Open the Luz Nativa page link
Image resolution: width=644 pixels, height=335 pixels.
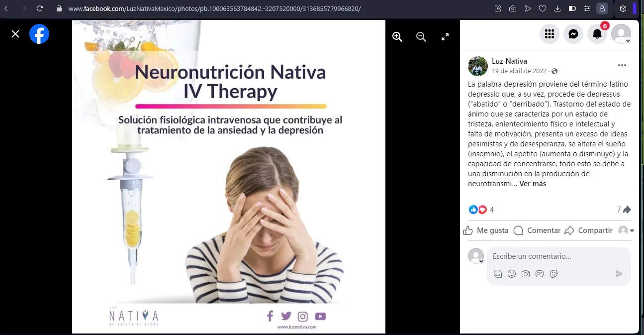tap(509, 61)
